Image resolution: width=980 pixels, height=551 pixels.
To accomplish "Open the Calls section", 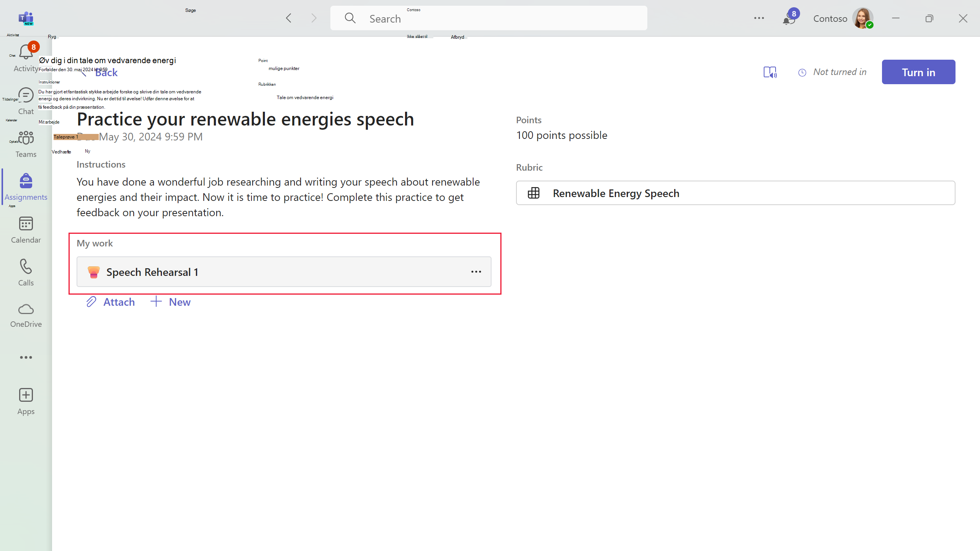I will pyautogui.click(x=26, y=267).
